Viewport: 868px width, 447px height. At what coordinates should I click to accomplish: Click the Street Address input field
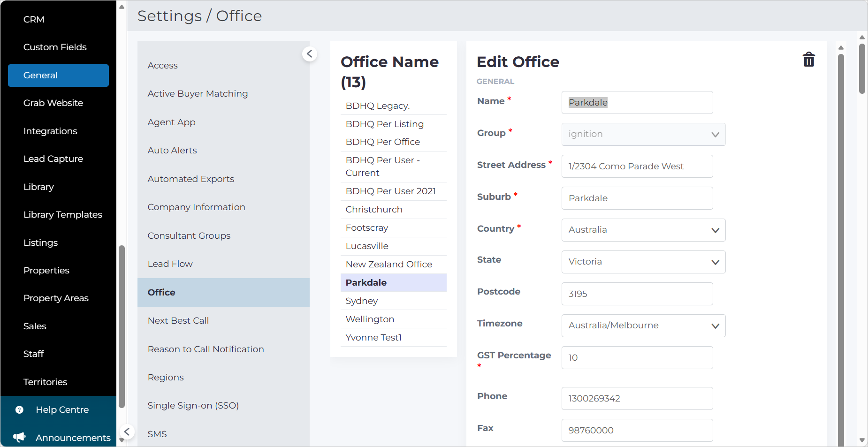pyautogui.click(x=637, y=166)
